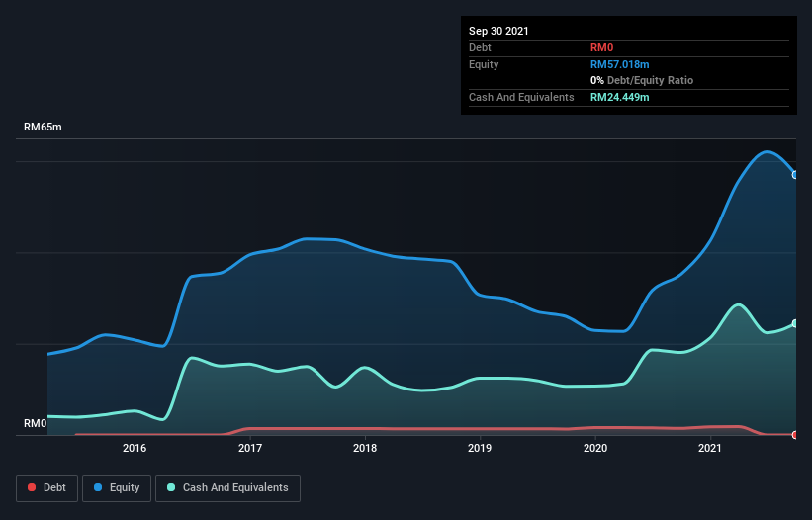Click the peak of the blue Equity line
The height and width of the screenshot is (520, 812).
click(767, 151)
